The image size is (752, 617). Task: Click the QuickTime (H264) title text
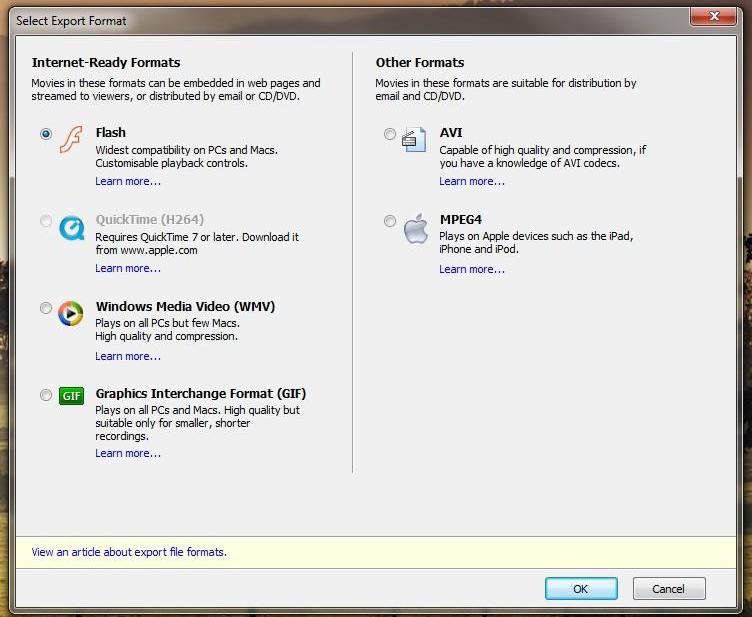[x=150, y=220]
